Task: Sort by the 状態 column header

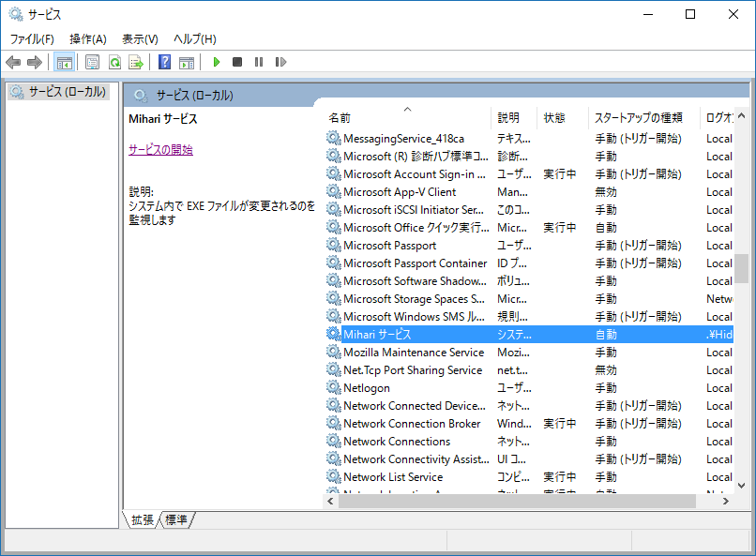Action: tap(562, 117)
